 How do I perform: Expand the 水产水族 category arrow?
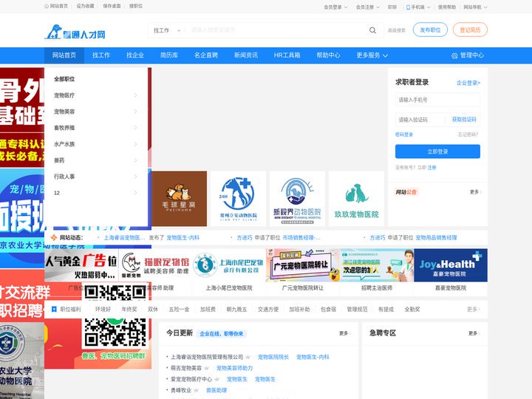pyautogui.click(x=135, y=144)
